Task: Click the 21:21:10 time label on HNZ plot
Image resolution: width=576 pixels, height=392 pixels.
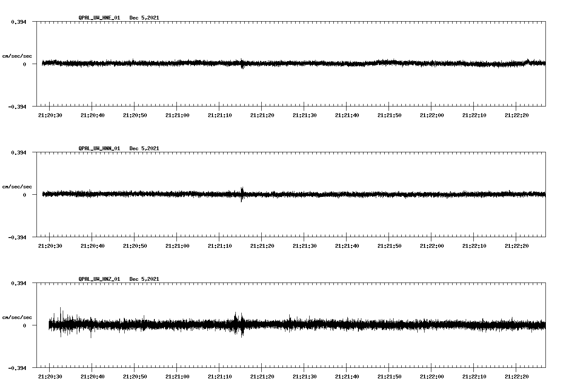Action: 220,377
